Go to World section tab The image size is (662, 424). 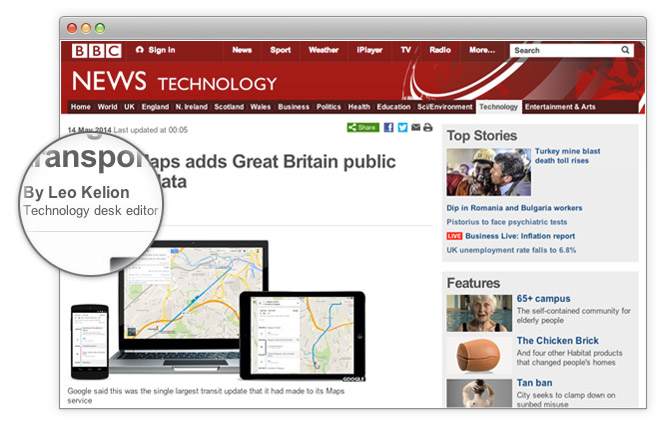tap(107, 107)
